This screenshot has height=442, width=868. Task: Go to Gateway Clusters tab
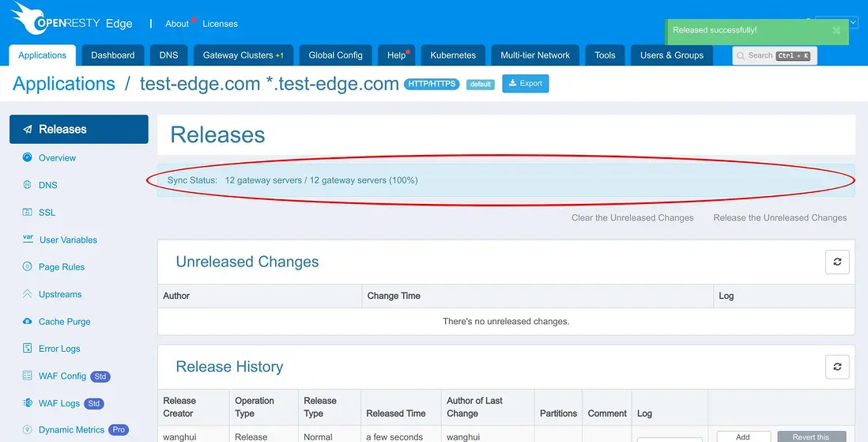(x=243, y=55)
